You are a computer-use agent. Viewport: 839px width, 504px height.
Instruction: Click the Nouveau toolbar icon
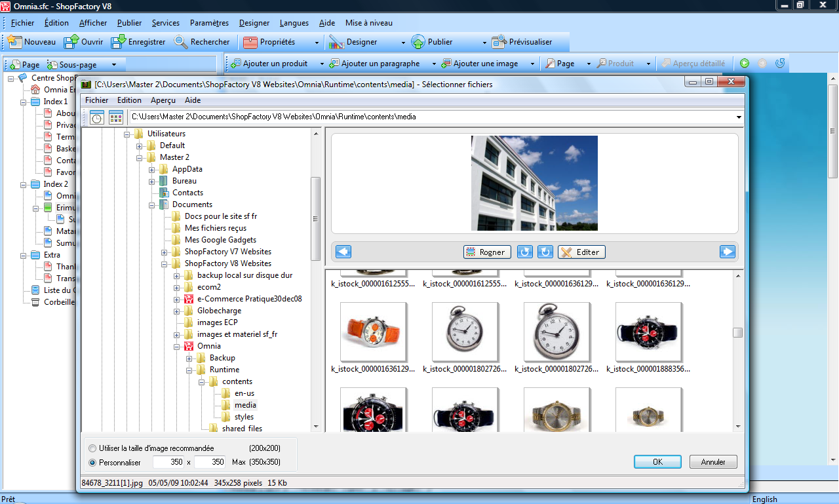pyautogui.click(x=15, y=42)
